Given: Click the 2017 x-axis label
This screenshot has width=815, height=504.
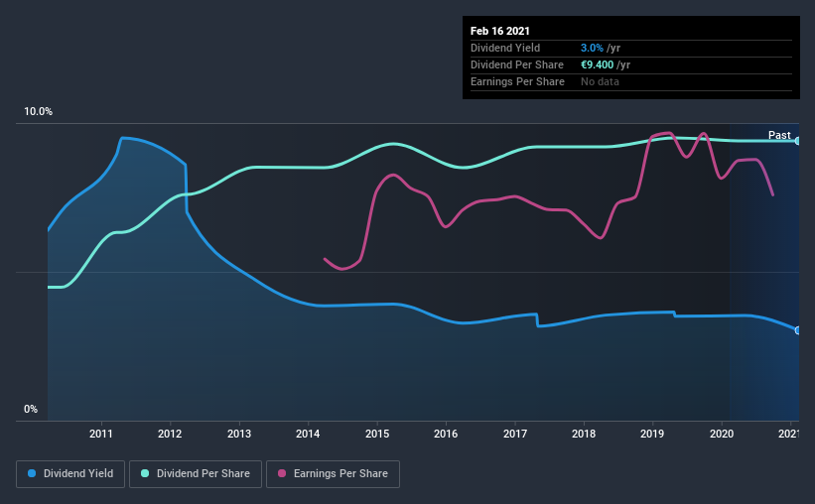Looking at the screenshot, I should click(515, 434).
